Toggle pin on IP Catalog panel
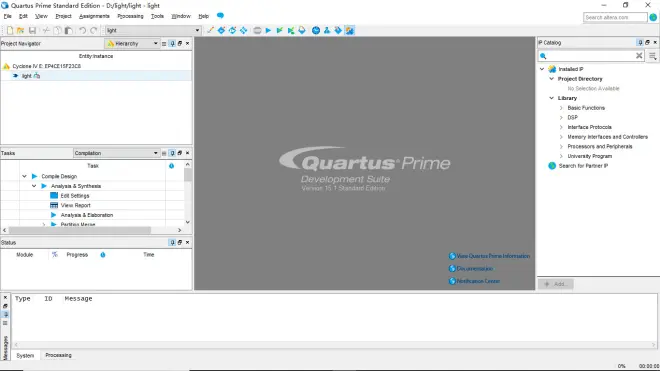The image size is (660, 371). click(x=640, y=43)
